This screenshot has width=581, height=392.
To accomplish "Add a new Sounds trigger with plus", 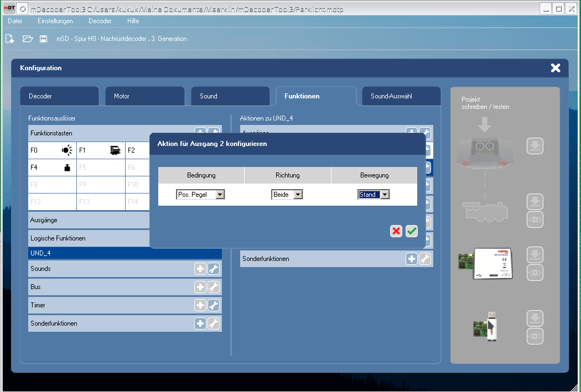I will click(x=200, y=269).
